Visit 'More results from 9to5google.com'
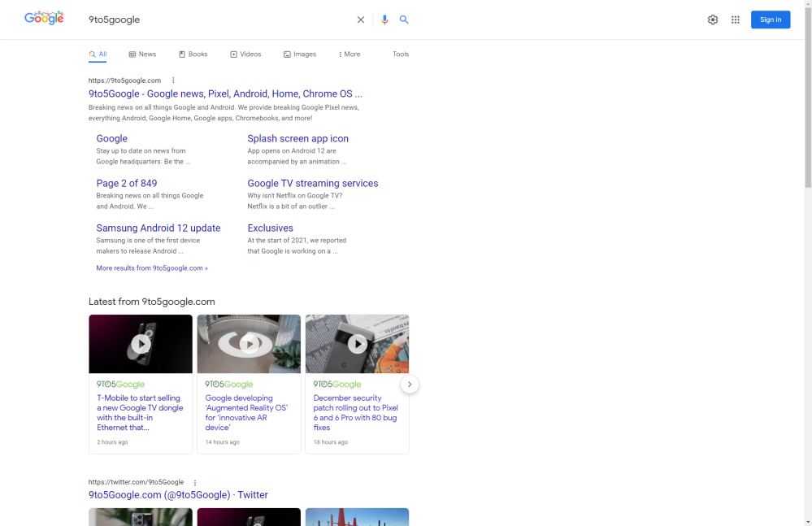This screenshot has width=812, height=526. tap(150, 267)
